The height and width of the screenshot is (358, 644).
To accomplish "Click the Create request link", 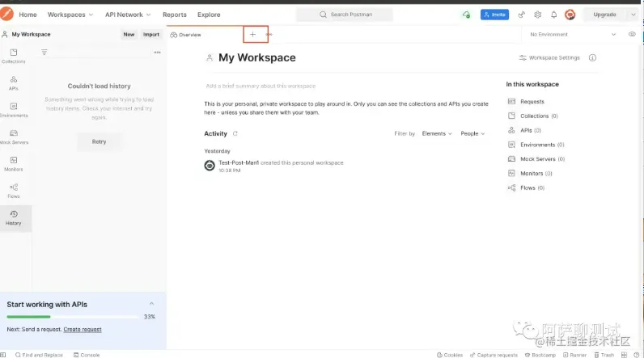I will 83,329.
